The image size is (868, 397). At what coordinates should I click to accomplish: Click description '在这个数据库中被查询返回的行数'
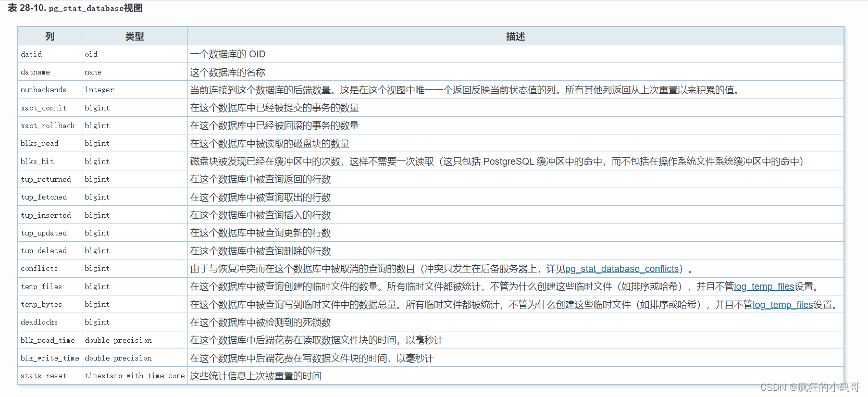point(261,179)
